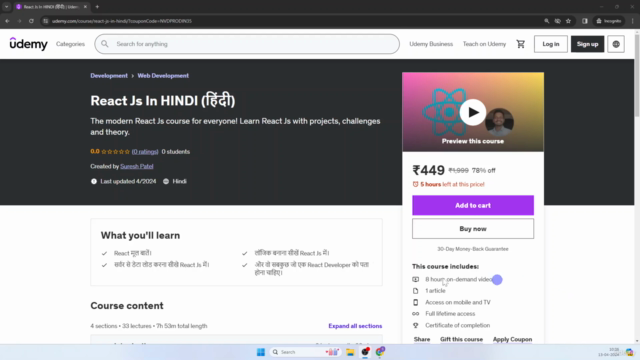Open the 0 ratings link
The width and height of the screenshot is (640, 360).
(145, 151)
